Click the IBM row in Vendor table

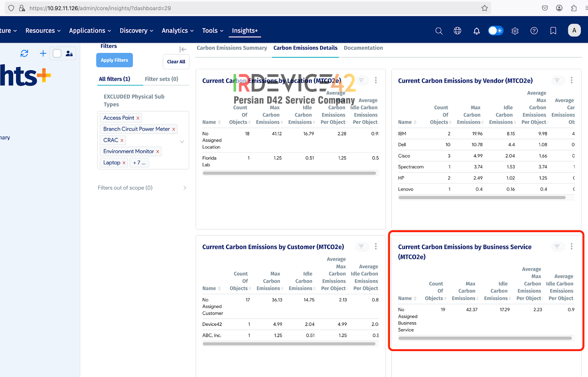point(486,134)
